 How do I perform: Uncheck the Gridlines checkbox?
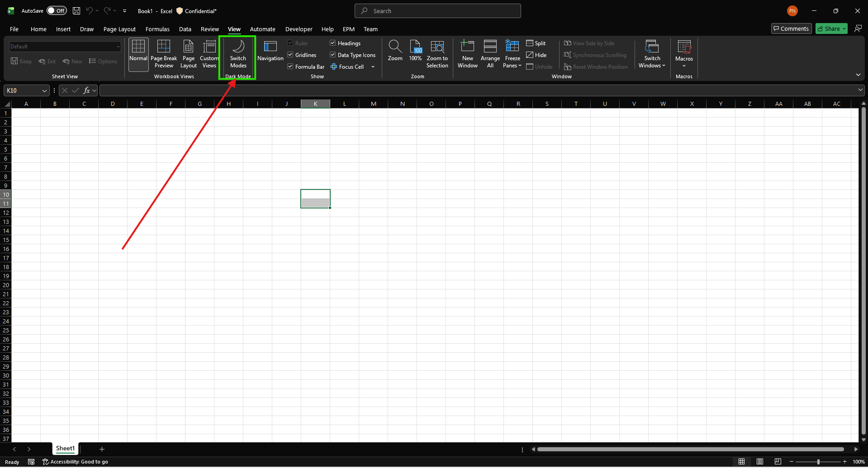point(290,55)
